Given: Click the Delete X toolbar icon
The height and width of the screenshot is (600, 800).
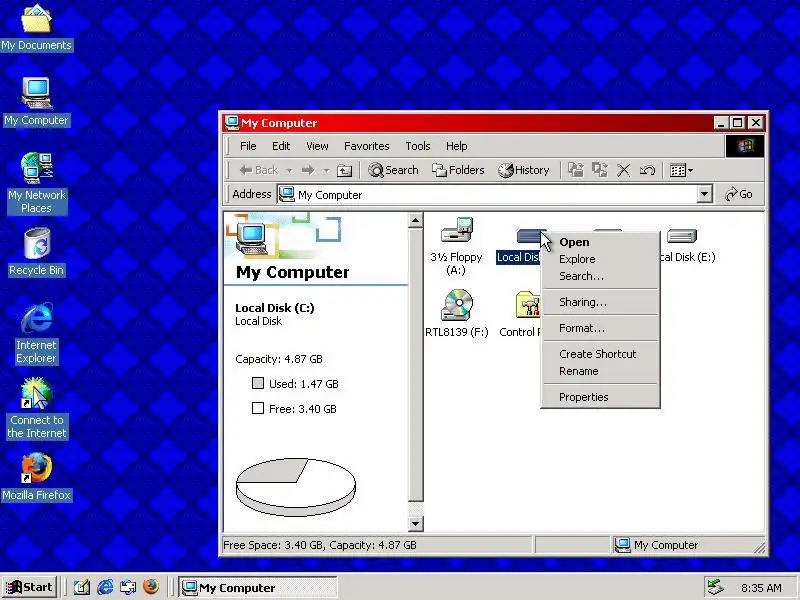Looking at the screenshot, I should [x=623, y=170].
